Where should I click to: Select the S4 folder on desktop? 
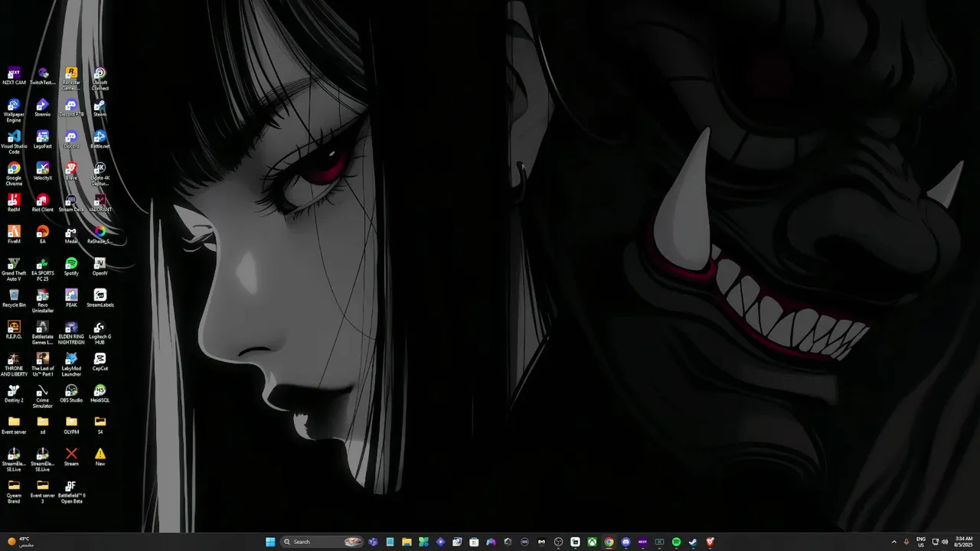coord(100,425)
